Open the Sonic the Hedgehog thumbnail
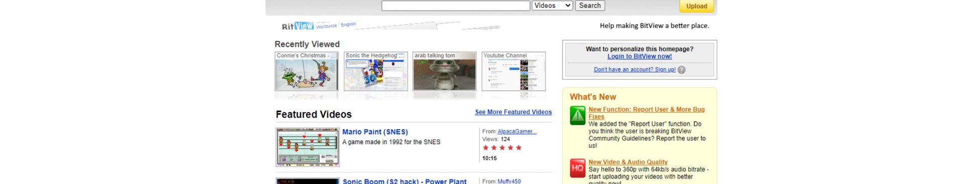Image resolution: width=980 pixels, height=184 pixels. point(375,71)
